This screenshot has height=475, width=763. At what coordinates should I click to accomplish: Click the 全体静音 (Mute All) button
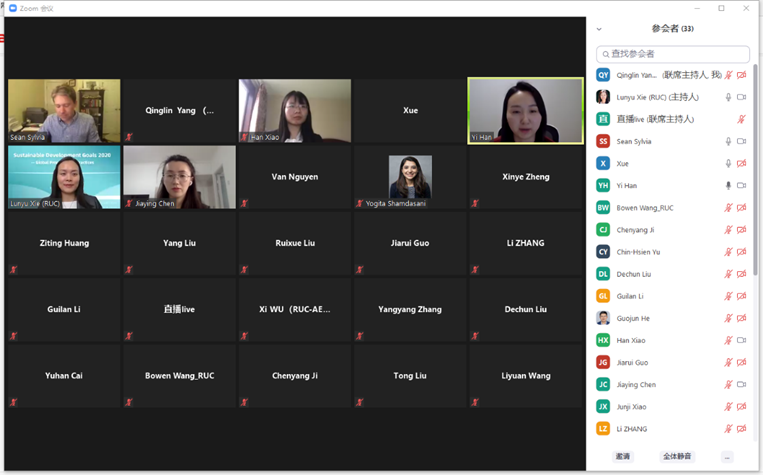(677, 457)
